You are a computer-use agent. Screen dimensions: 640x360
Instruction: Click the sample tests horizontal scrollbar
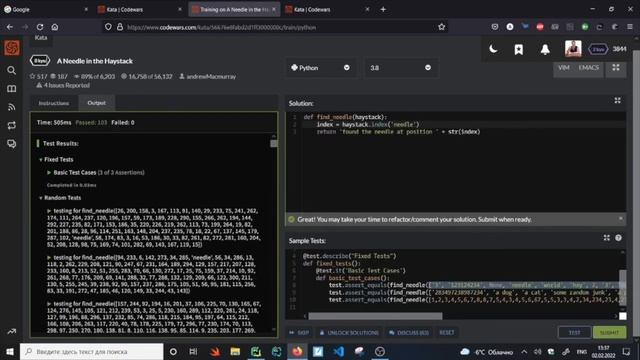(375, 316)
